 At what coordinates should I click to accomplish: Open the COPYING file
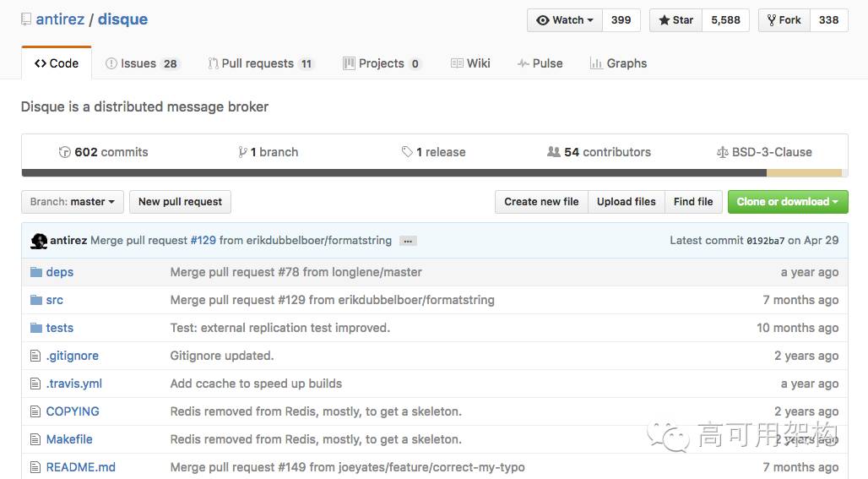pos(73,411)
